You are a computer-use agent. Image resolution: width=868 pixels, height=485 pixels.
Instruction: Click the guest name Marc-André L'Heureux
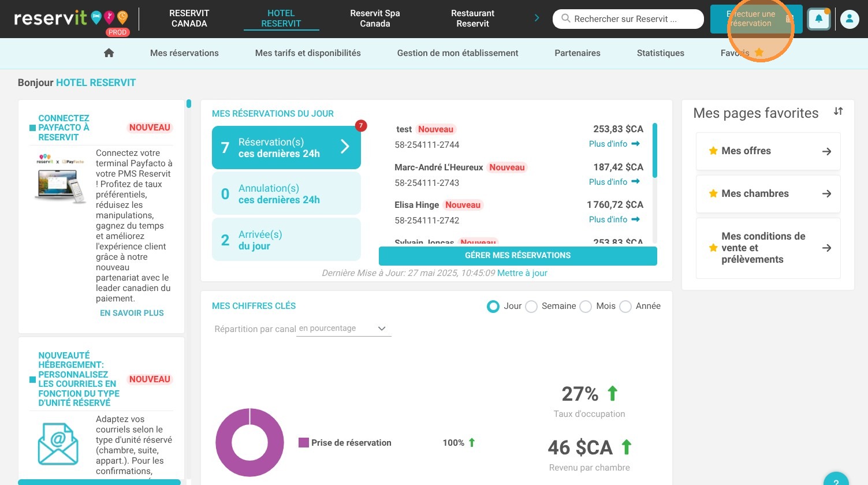439,167
